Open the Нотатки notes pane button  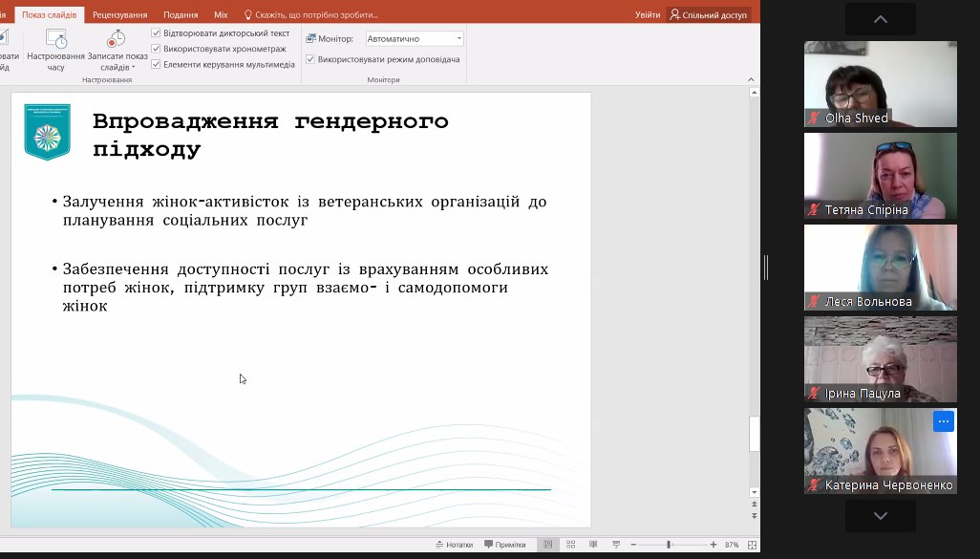454,545
